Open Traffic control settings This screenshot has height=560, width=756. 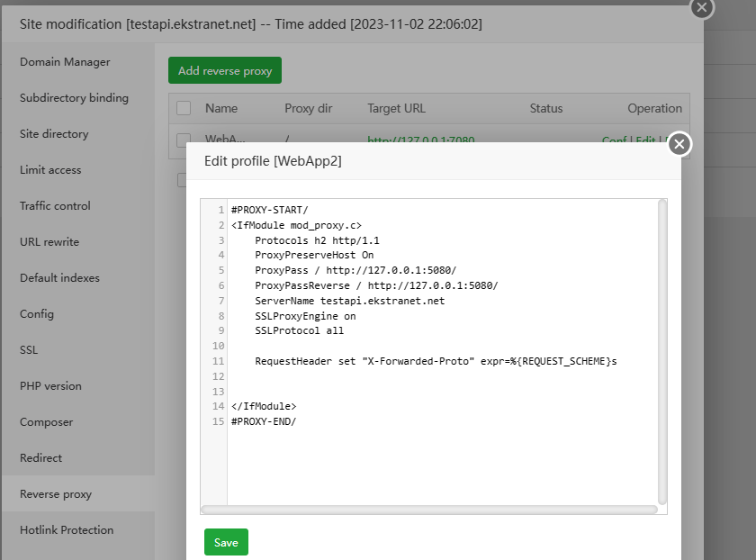55,206
